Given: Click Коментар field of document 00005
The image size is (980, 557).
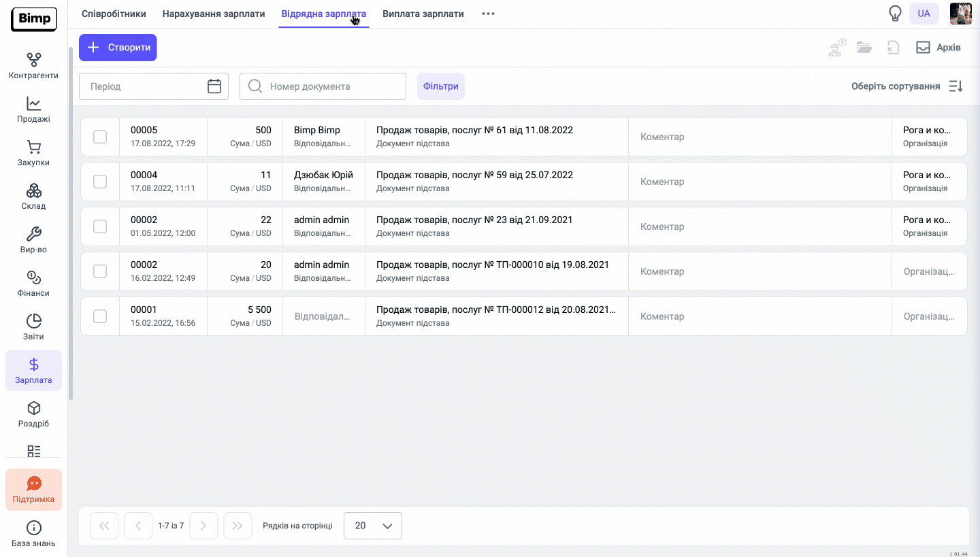Looking at the screenshot, I should (x=760, y=137).
